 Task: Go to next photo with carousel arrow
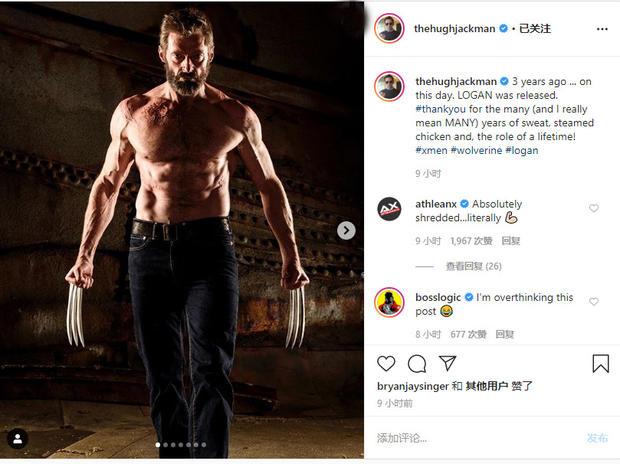346,230
